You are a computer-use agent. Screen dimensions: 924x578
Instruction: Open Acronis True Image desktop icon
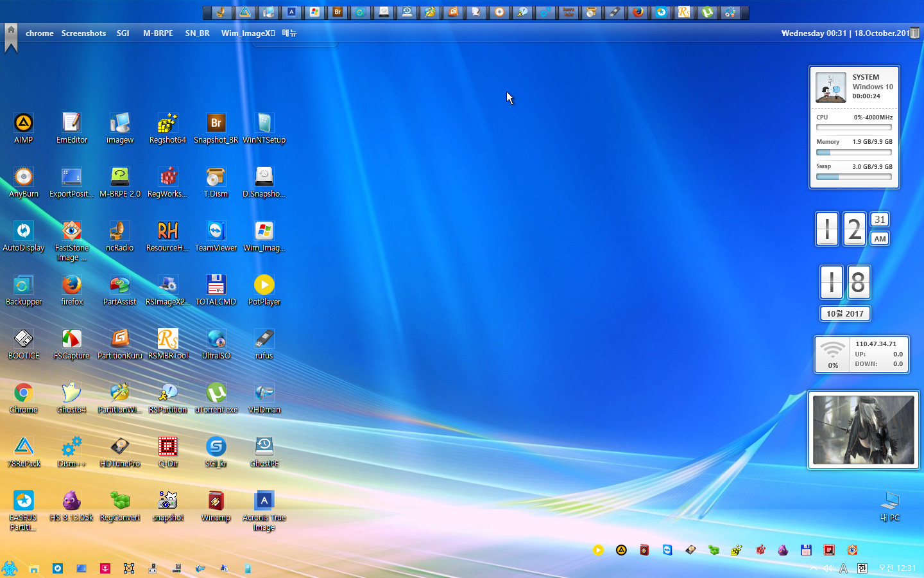(x=264, y=511)
